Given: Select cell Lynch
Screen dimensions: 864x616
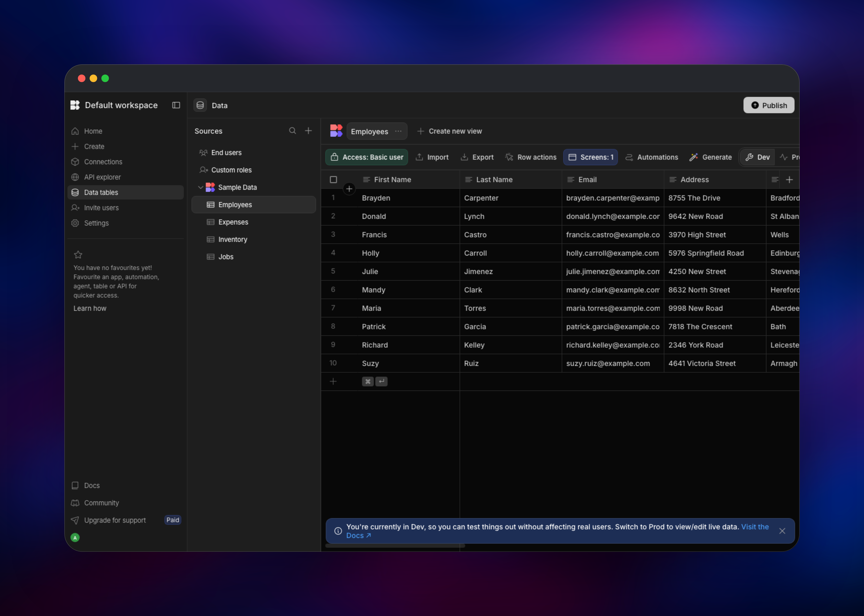Looking at the screenshot, I should point(511,216).
